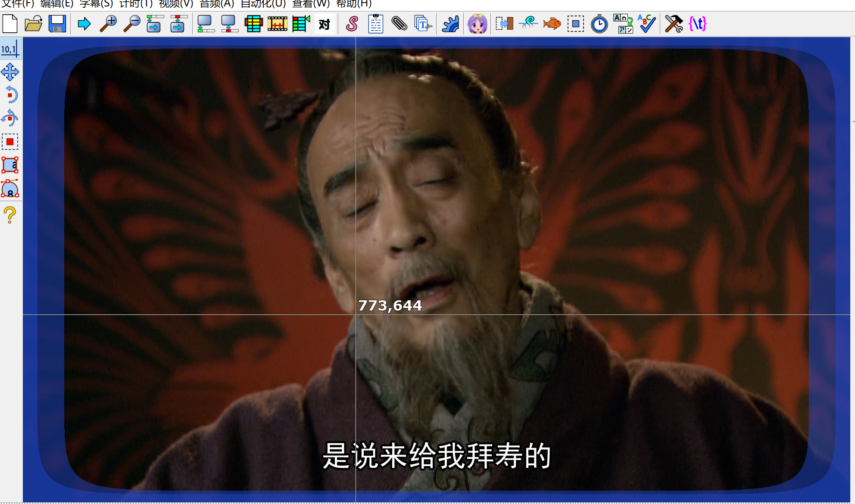Jump video to subtitle start icon
855x504 pixels.
(x=155, y=24)
